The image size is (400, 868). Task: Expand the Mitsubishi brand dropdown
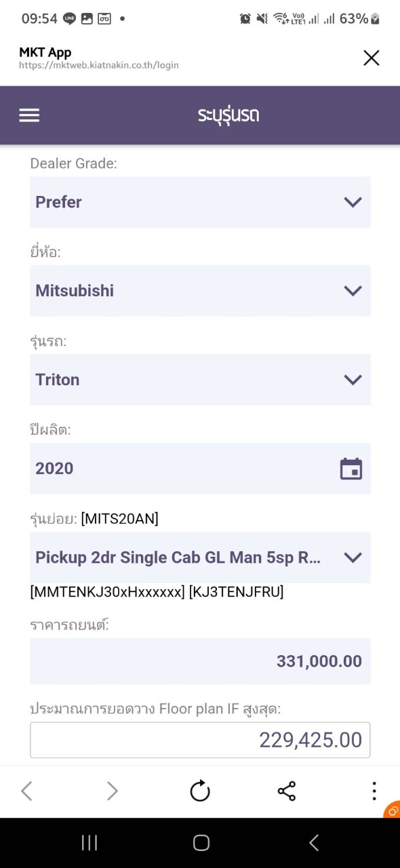tap(200, 291)
